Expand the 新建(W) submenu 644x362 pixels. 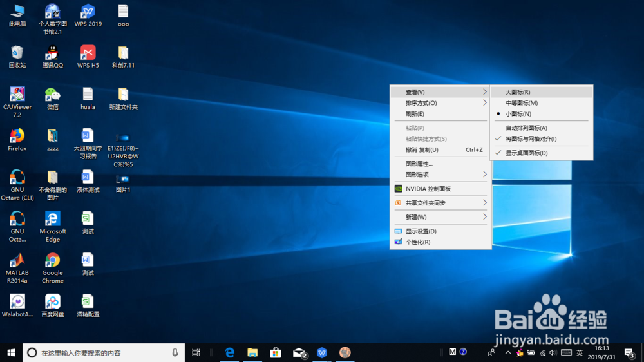coord(440,217)
